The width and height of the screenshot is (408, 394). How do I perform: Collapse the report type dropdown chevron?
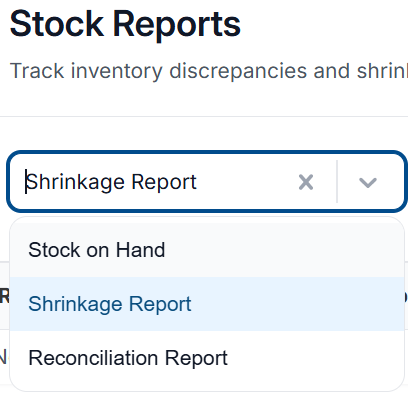(368, 182)
